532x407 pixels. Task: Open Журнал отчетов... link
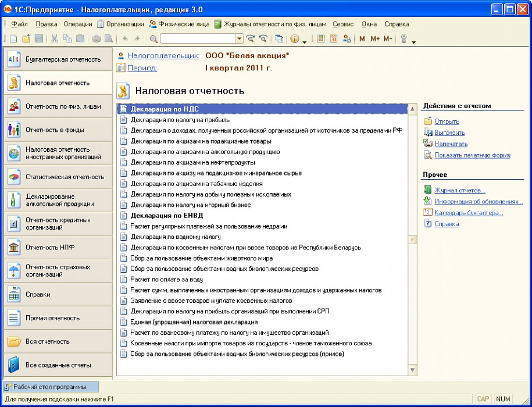(x=460, y=190)
